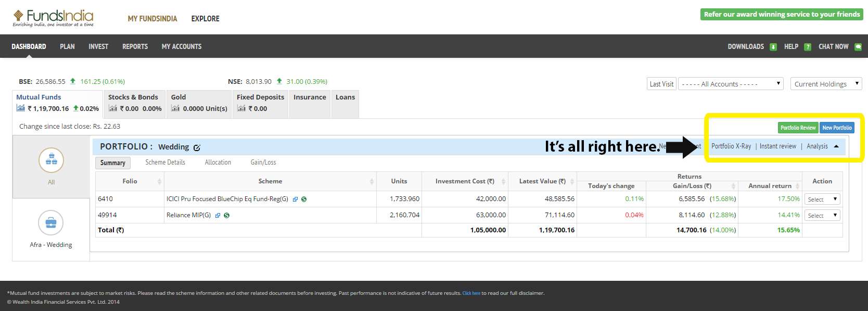Screen dimensions: 868x311
Task: Click the Reliance MIP(G) scheme name
Action: coord(188,215)
